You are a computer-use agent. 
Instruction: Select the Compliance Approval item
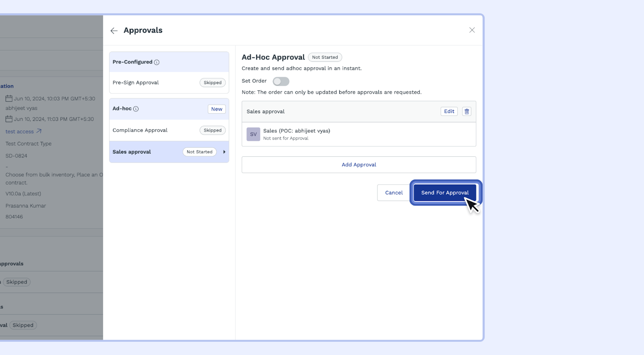140,130
